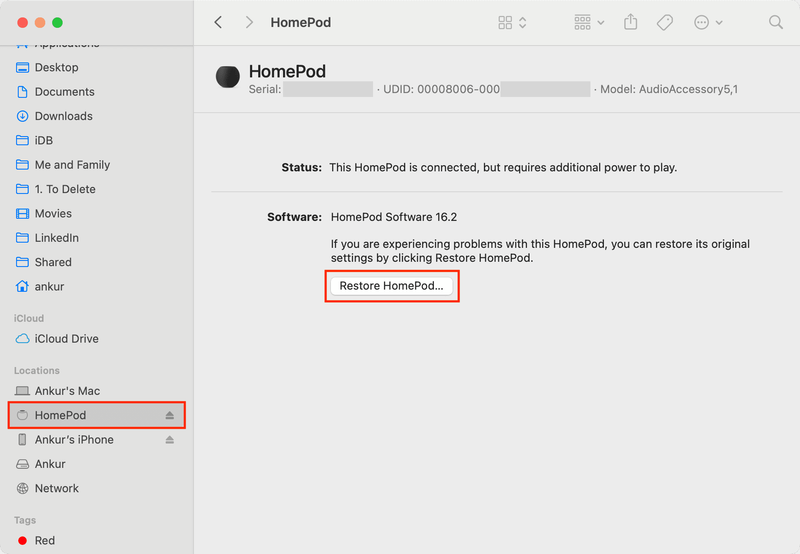Viewport: 800px width, 554px height.
Task: Click the Network globe icon
Action: 22,488
